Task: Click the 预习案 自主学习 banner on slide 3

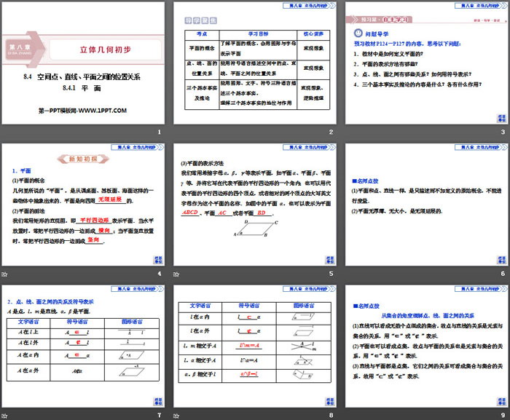Action: click(380, 20)
